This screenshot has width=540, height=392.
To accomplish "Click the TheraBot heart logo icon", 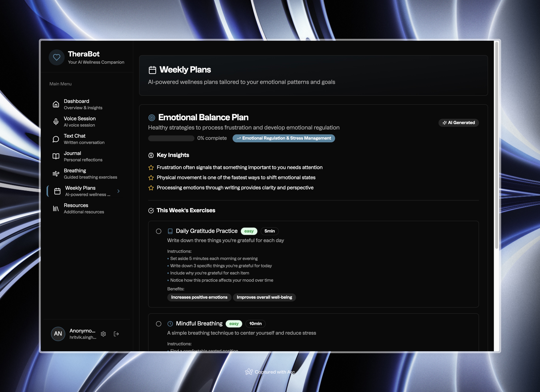I will pyautogui.click(x=57, y=57).
